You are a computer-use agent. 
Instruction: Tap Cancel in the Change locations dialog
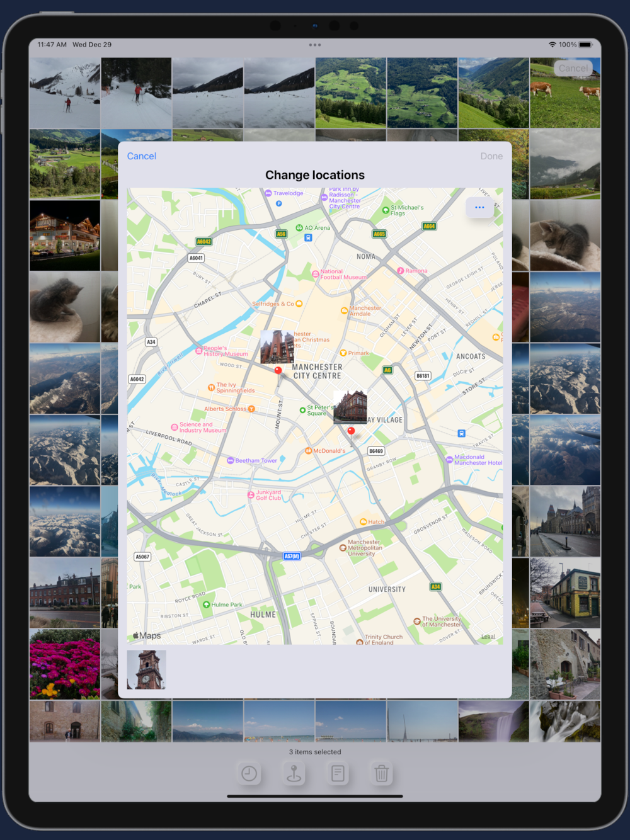pyautogui.click(x=142, y=156)
